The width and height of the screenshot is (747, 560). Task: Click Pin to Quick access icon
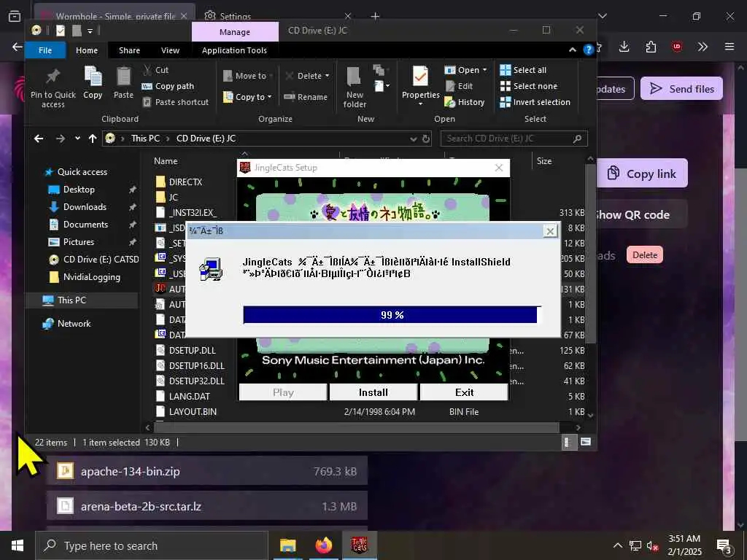[x=53, y=76]
